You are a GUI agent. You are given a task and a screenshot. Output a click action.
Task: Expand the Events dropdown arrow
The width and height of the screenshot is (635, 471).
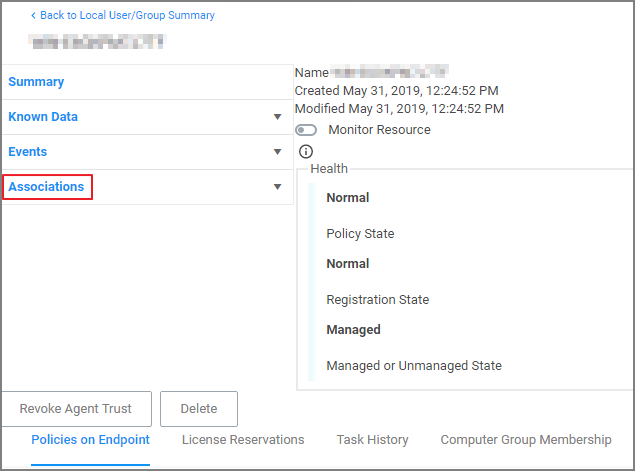277,152
